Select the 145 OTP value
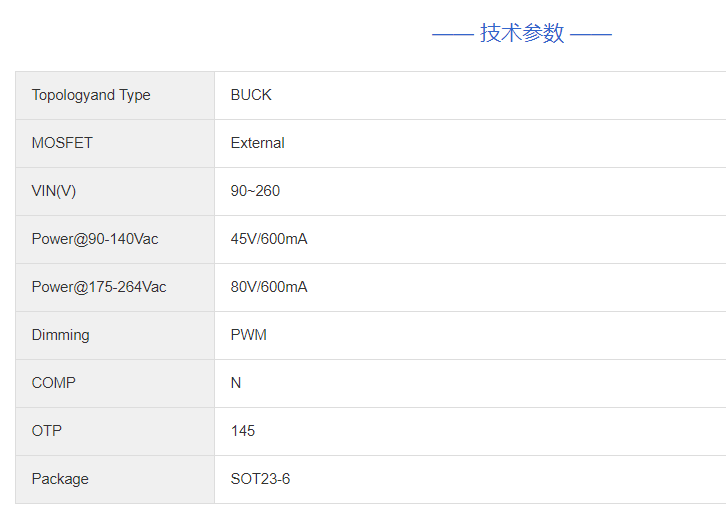Screen dimensions: 726x521 243,431
